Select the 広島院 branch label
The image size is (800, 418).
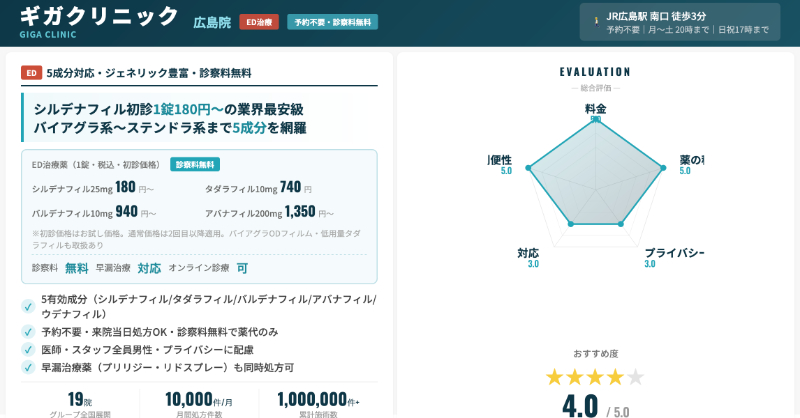tap(211, 21)
